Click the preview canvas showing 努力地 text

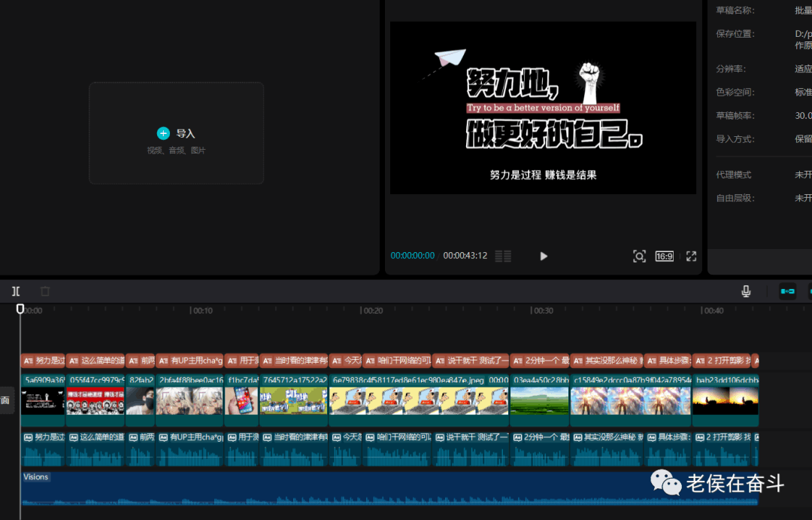click(543, 108)
